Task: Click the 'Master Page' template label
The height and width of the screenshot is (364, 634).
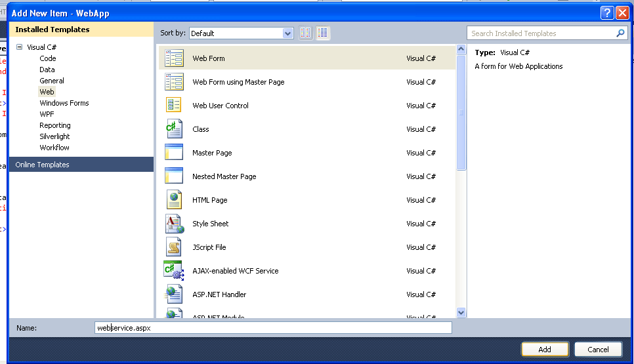Action: pyautogui.click(x=212, y=152)
